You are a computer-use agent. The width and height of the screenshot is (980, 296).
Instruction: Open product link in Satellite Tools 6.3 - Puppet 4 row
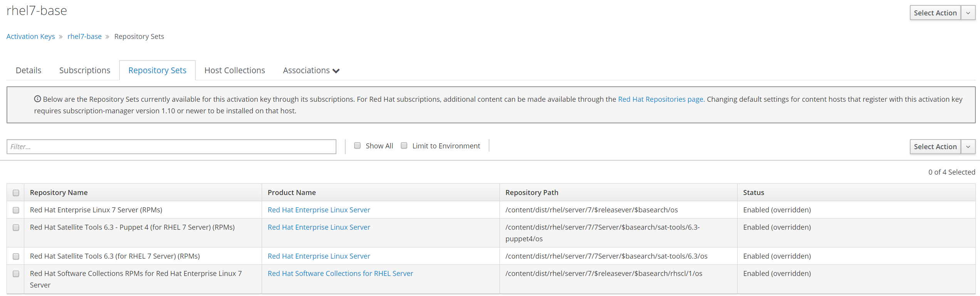(x=319, y=227)
